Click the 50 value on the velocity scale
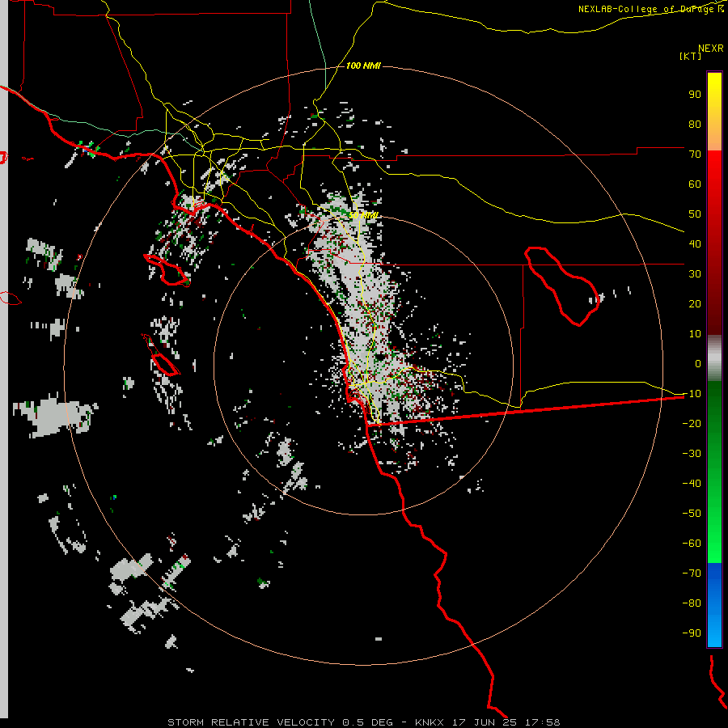This screenshot has height=728, width=728. 695,214
